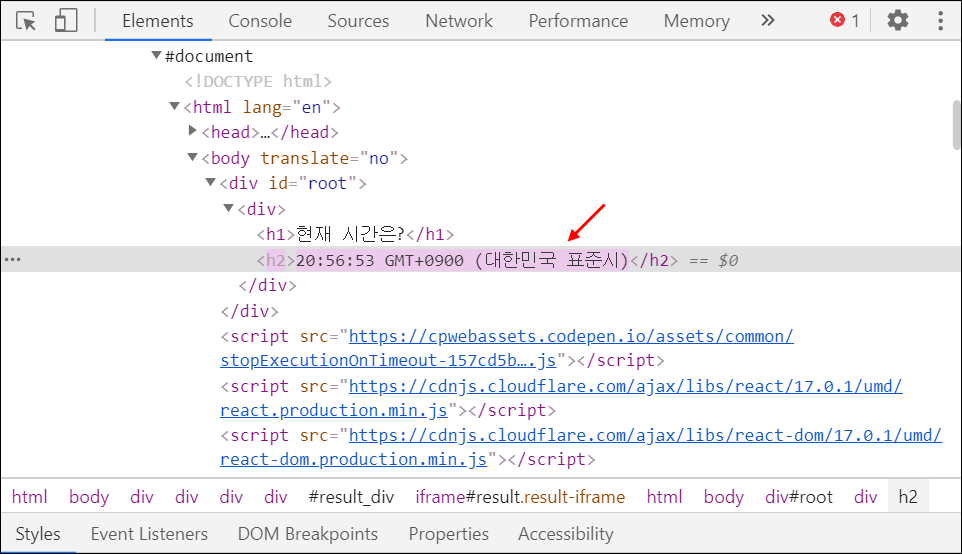
Task: Open the Sources tab
Action: click(358, 21)
